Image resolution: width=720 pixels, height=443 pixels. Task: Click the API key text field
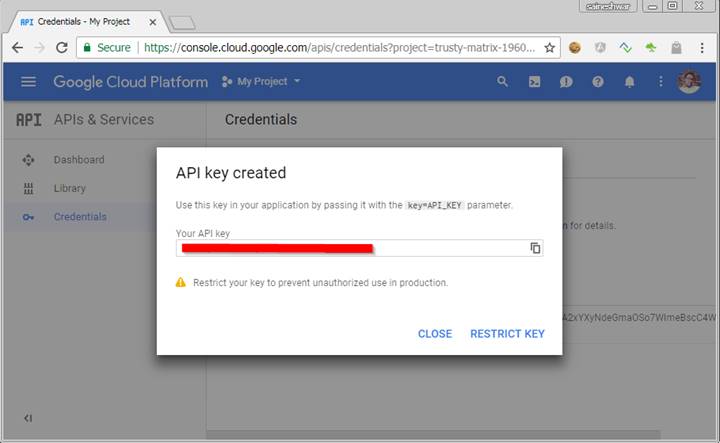coord(359,248)
